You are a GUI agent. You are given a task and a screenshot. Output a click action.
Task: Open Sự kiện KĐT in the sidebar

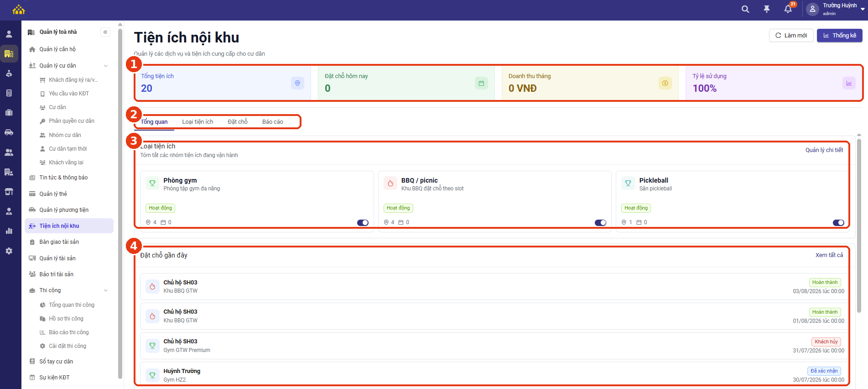pyautogui.click(x=69, y=378)
